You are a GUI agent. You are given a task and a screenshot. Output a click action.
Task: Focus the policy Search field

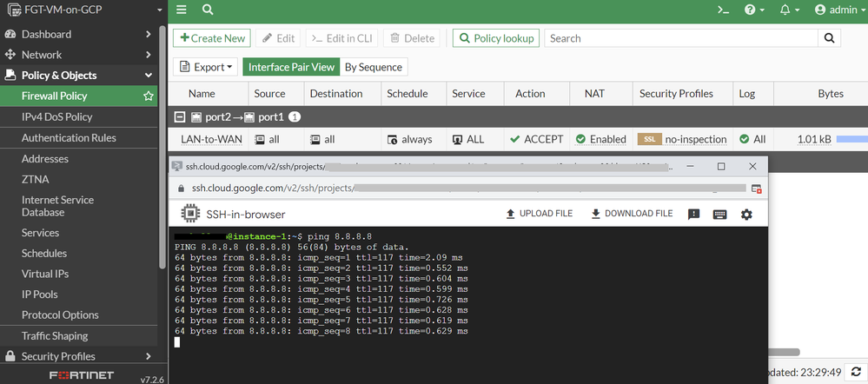pos(681,38)
